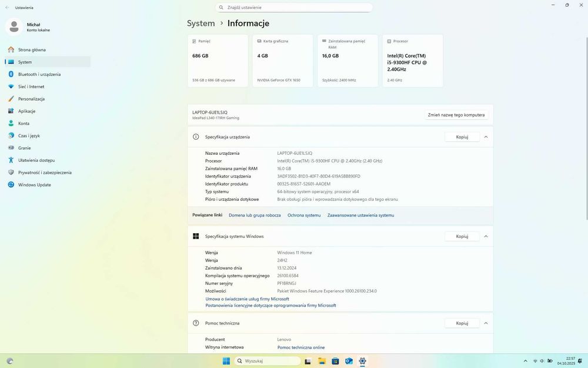Open Prywatność i zabezpieczenia settings
Screen dimensions: 588x368
(x=47, y=173)
